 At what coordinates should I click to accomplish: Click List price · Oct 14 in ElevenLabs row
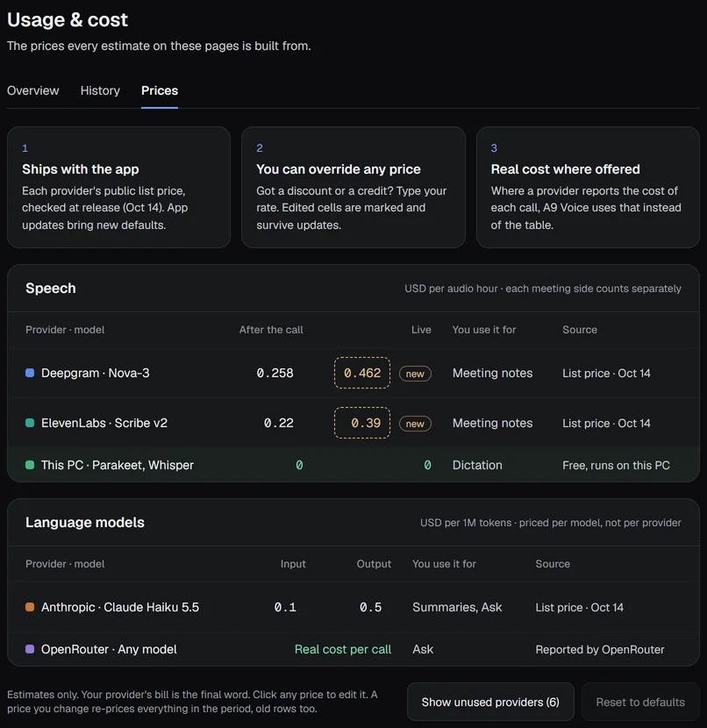(x=606, y=423)
